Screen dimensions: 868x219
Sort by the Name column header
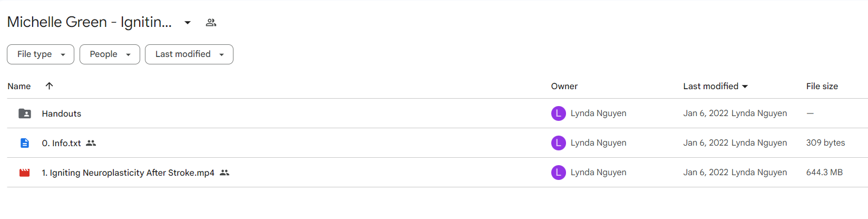19,86
